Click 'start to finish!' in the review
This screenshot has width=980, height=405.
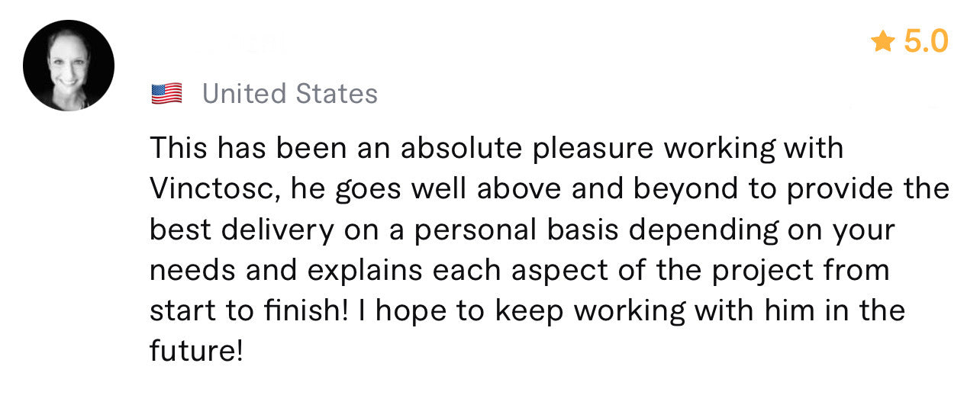click(x=250, y=310)
